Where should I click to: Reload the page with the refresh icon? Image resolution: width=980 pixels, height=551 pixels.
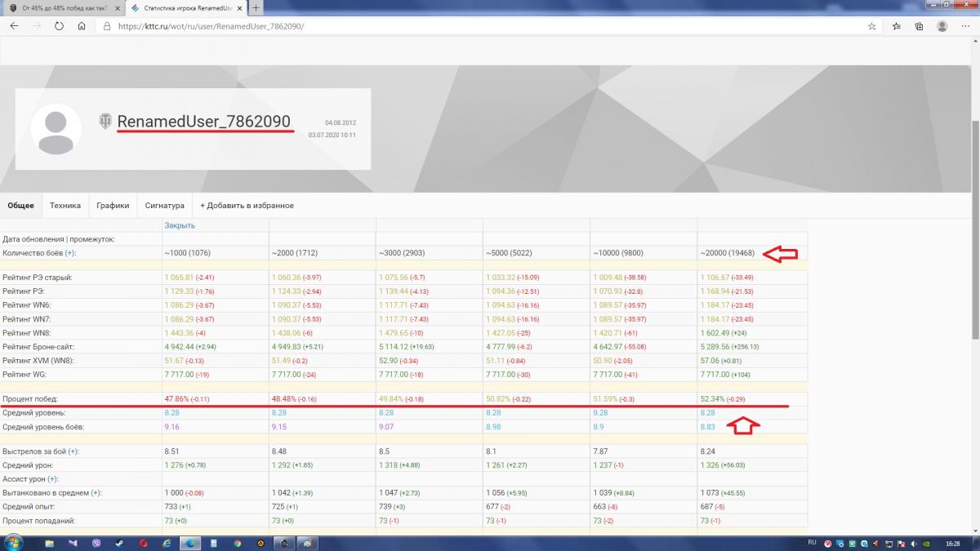click(x=59, y=26)
